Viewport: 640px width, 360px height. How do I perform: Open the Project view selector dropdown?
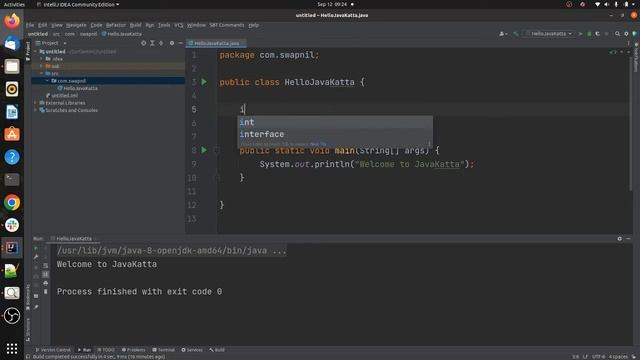tap(51, 43)
